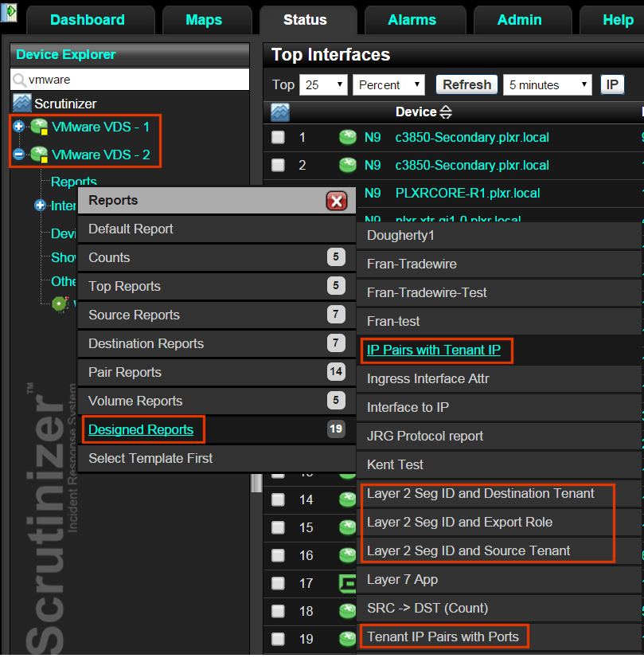Expand the VMware VDS - 1 tree node
Screen dimensions: 644x658
click(x=18, y=127)
